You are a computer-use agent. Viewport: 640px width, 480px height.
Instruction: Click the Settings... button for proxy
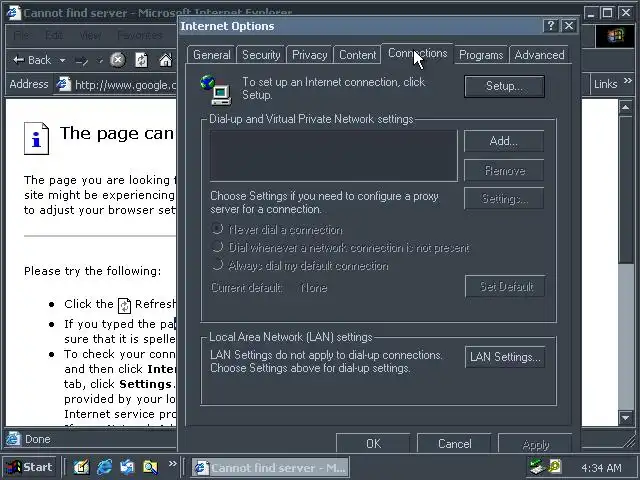tap(504, 198)
